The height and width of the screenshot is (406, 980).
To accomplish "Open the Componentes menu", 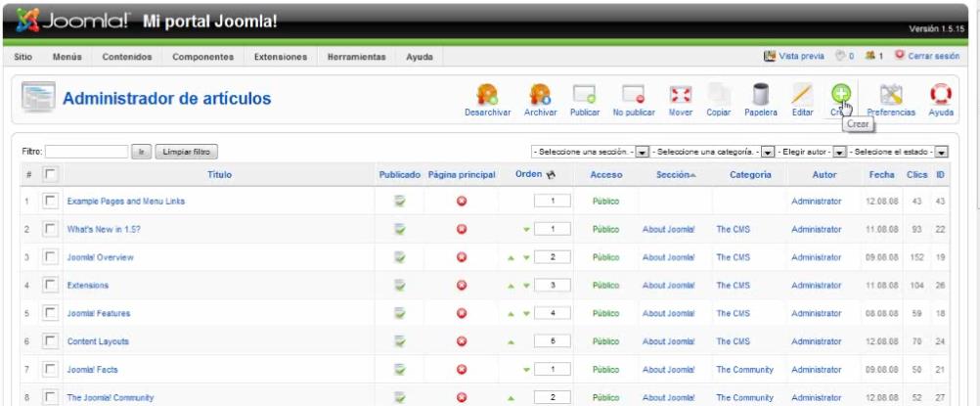I will tap(203, 57).
